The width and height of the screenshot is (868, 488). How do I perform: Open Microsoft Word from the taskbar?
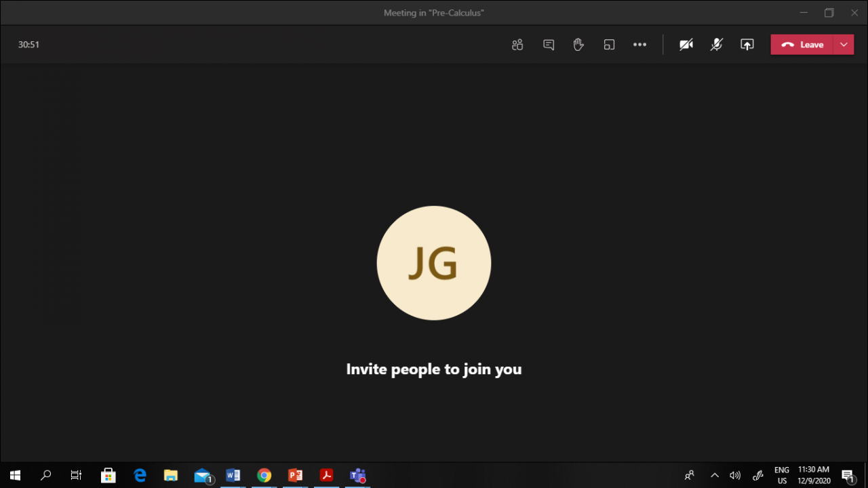(233, 475)
